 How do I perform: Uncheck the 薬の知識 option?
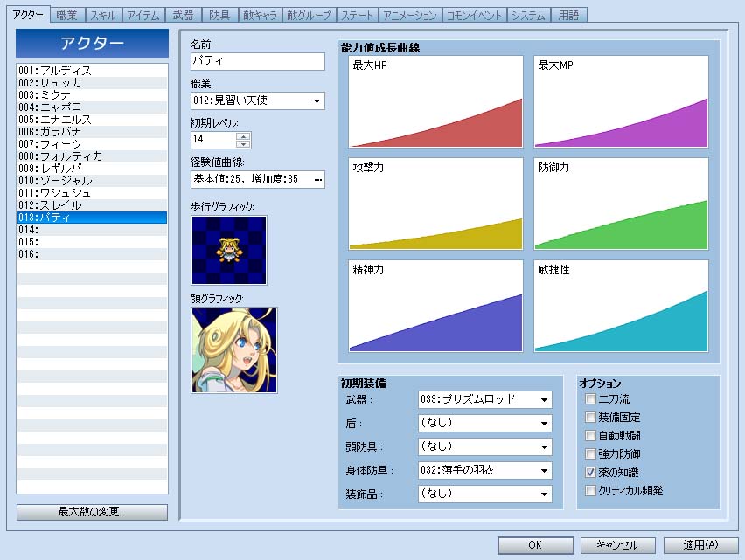591,473
